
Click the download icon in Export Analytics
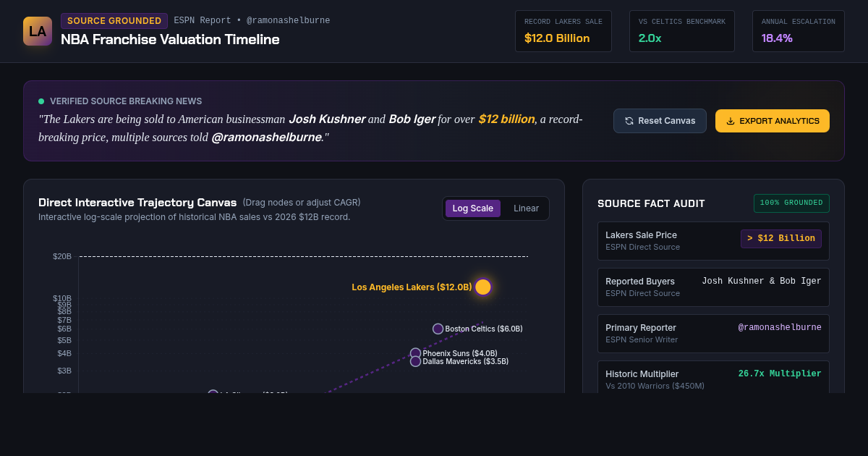[x=731, y=121]
